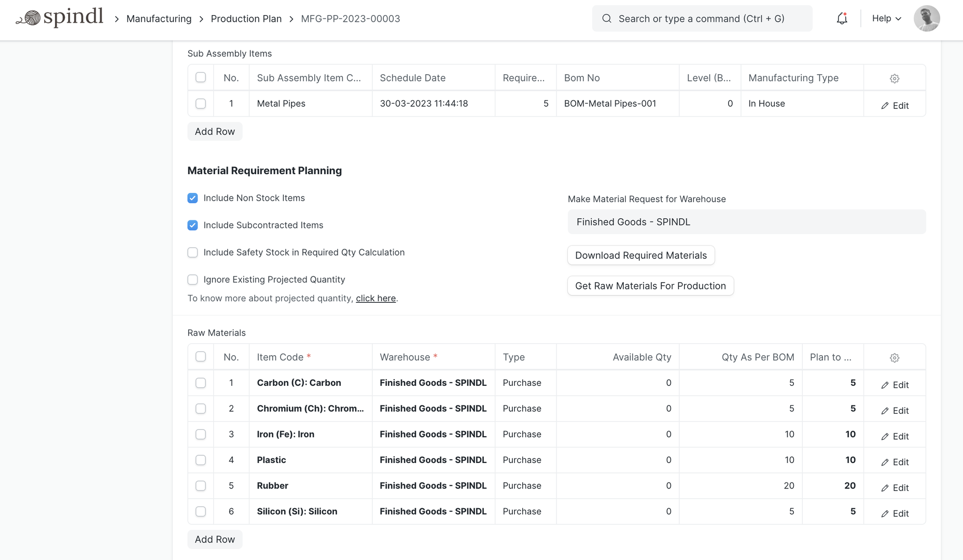Check Ignore Existing Projected Quantity
The height and width of the screenshot is (560, 963).
(x=192, y=279)
